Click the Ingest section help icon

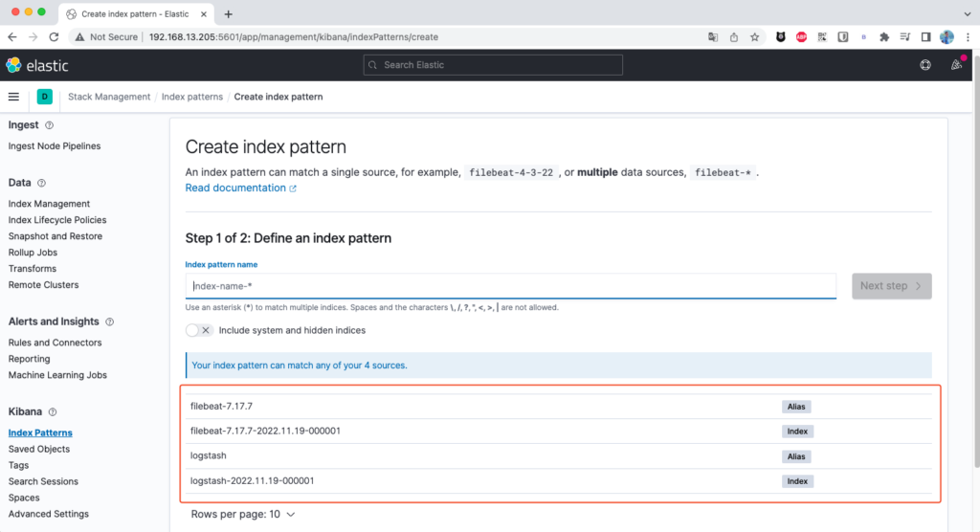(50, 125)
